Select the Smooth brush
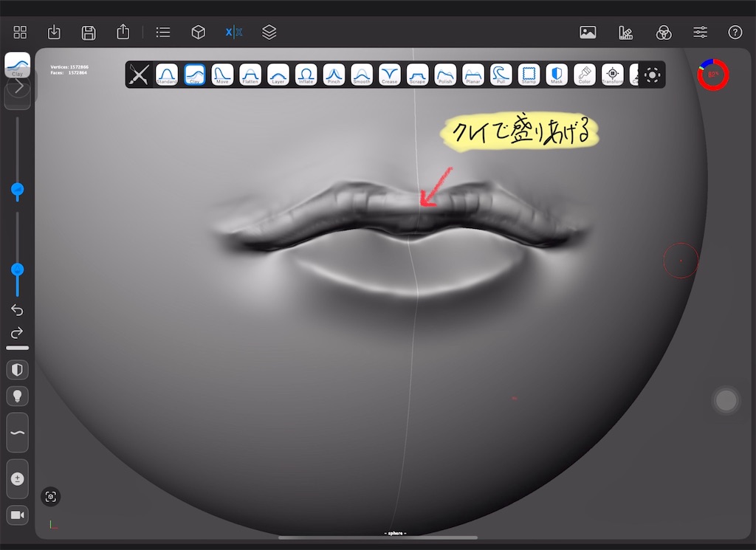Screen dimensions: 756x550 pos(362,75)
